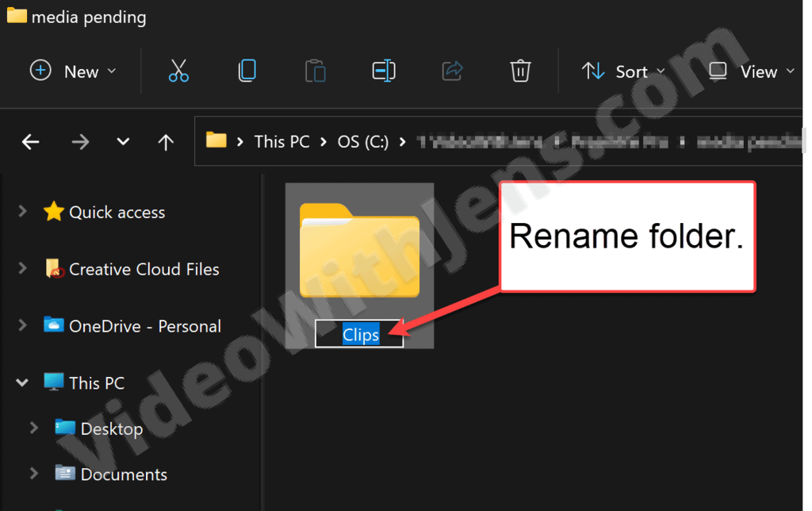Viewport: 812px width, 511px height.
Task: Select OneDrive - Personal in sidebar
Action: coord(145,326)
